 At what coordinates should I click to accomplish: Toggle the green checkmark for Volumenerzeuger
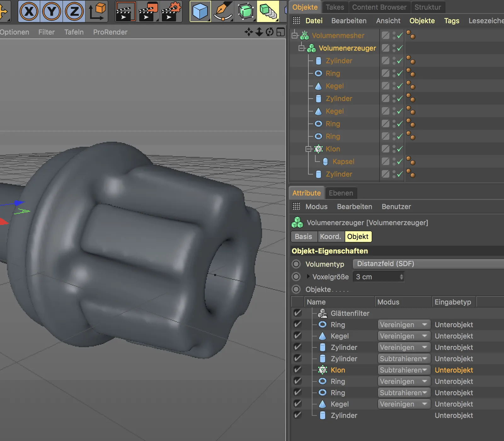point(400,48)
